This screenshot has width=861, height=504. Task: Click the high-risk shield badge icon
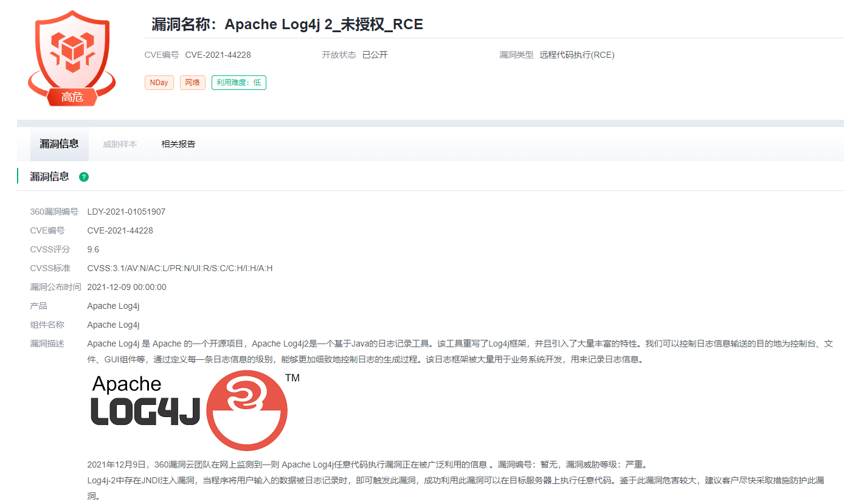pyautogui.click(x=72, y=58)
